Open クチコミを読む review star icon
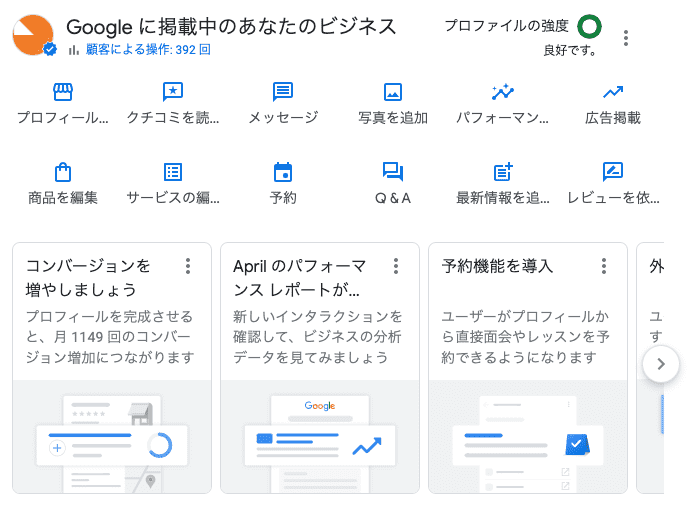The height and width of the screenshot is (505, 696). [x=173, y=93]
